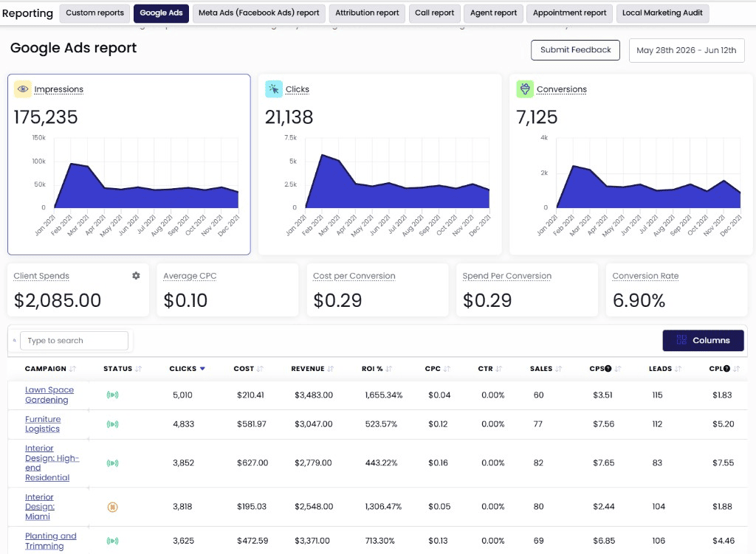Open Interior Design: High-end Residential campaign
This screenshot has height=554, width=756.
pyautogui.click(x=52, y=463)
